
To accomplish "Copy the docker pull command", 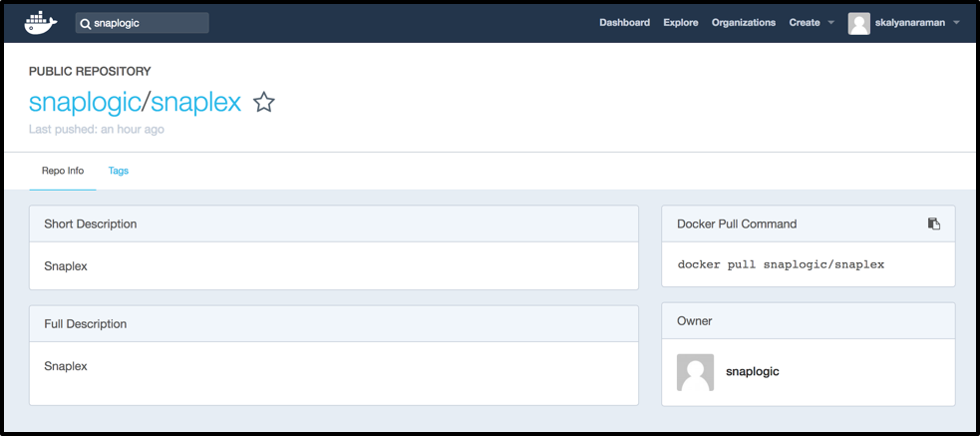I will coord(934,223).
